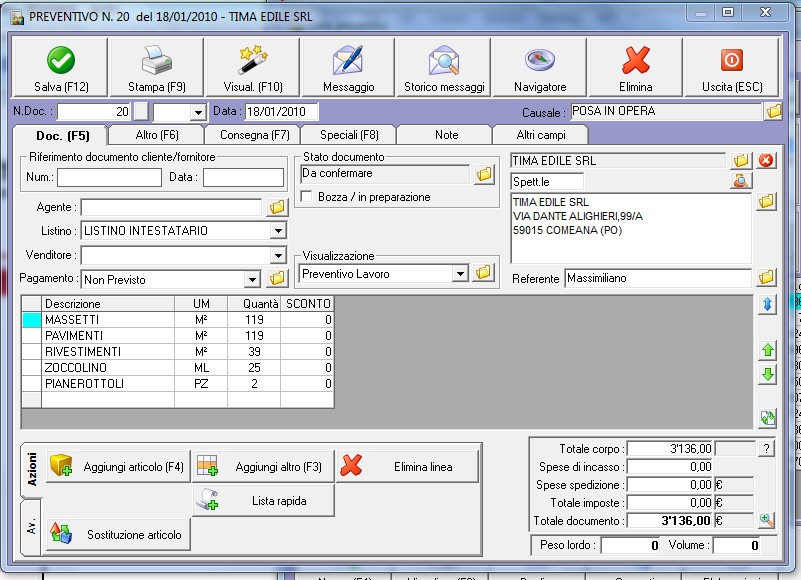Image resolution: width=801 pixels, height=580 pixels.
Task: Exit with Uscita (ESC) button
Action: pyautogui.click(x=732, y=68)
